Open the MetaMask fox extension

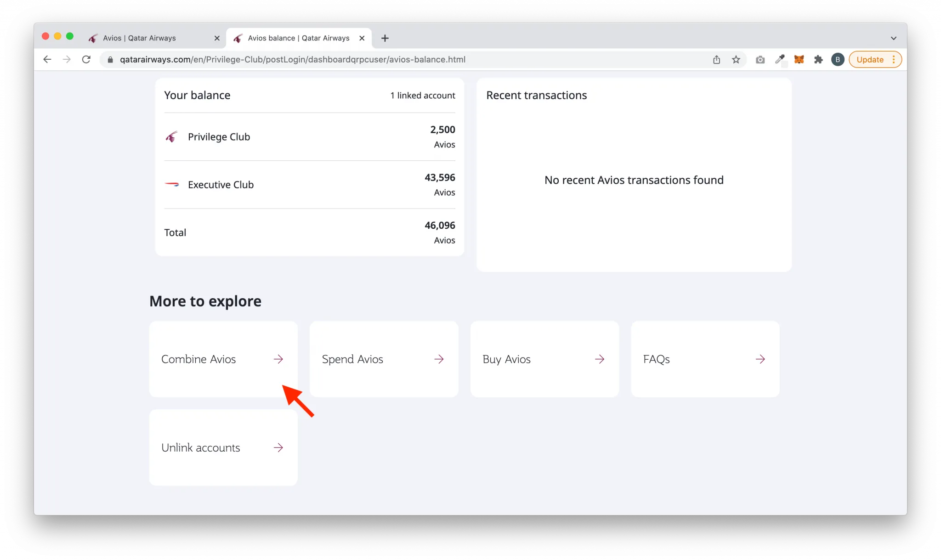point(799,60)
